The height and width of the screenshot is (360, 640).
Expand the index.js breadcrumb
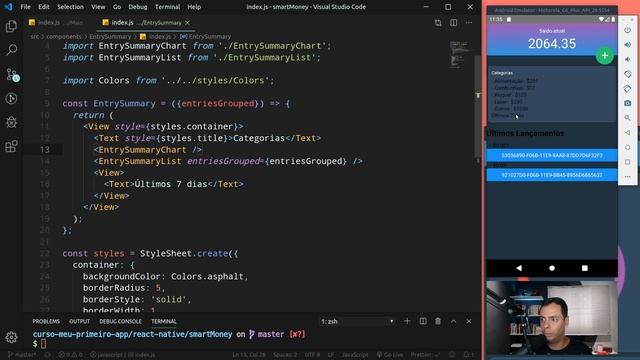pyautogui.click(x=155, y=37)
